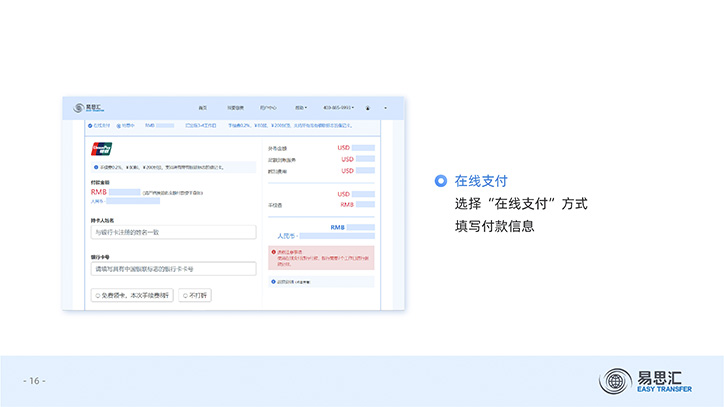Screen dimensions: 724x407
Task: Open the 400 phone number dropdown
Action: click(x=338, y=108)
